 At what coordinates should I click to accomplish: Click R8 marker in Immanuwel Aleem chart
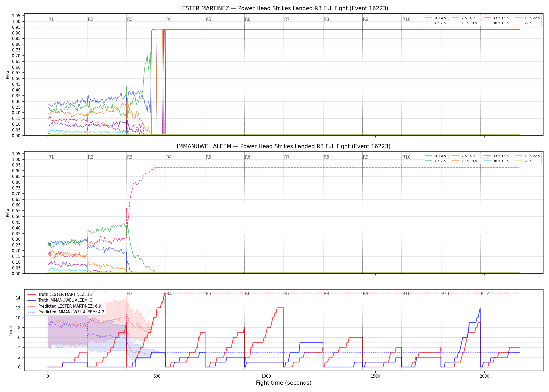click(326, 157)
